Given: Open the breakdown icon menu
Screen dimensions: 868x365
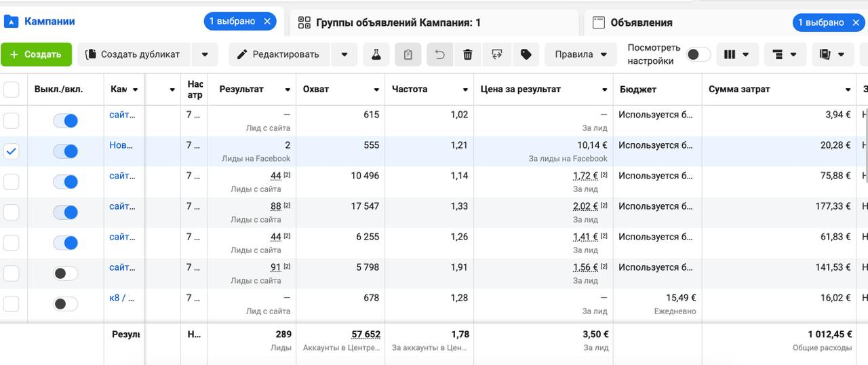Looking at the screenshot, I should coord(785,54).
